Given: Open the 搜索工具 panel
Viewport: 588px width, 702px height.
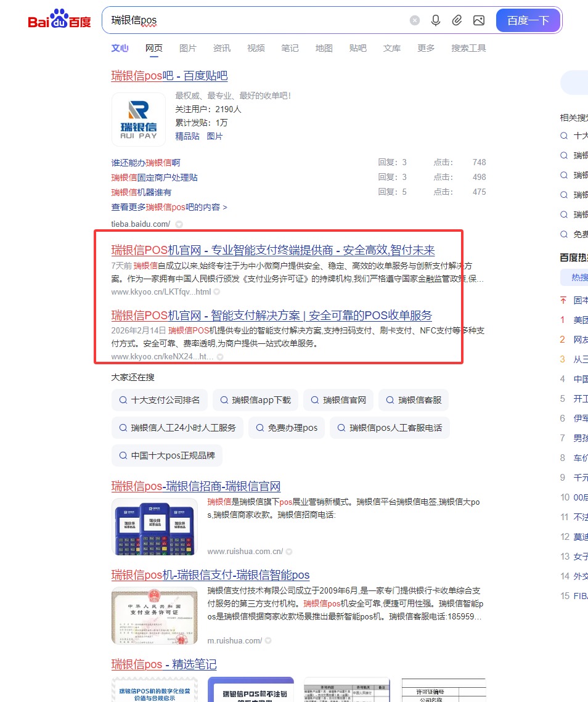Looking at the screenshot, I should pos(468,48).
